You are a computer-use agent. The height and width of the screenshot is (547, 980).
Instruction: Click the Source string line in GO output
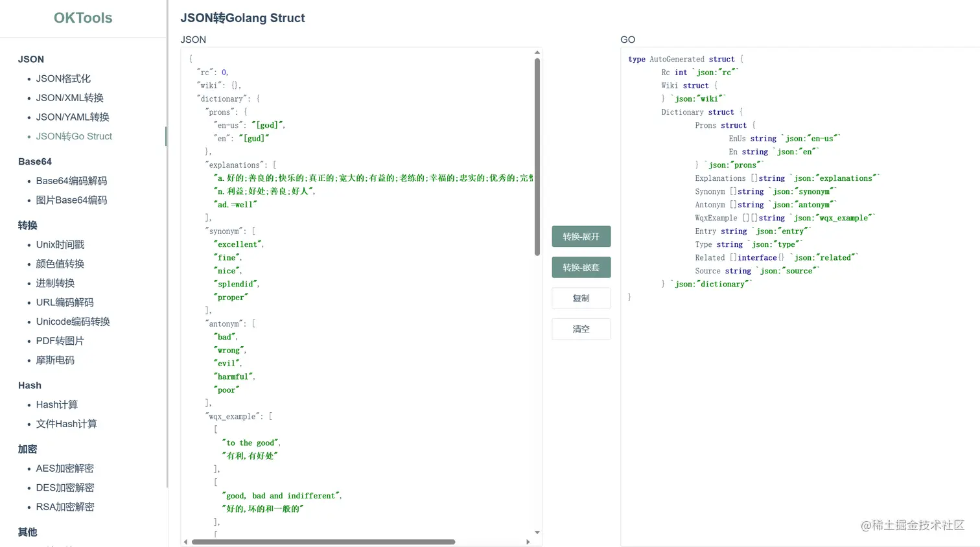point(757,271)
